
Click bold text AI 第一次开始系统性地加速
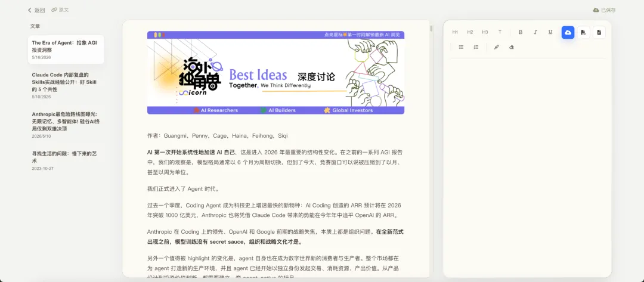tap(191, 152)
